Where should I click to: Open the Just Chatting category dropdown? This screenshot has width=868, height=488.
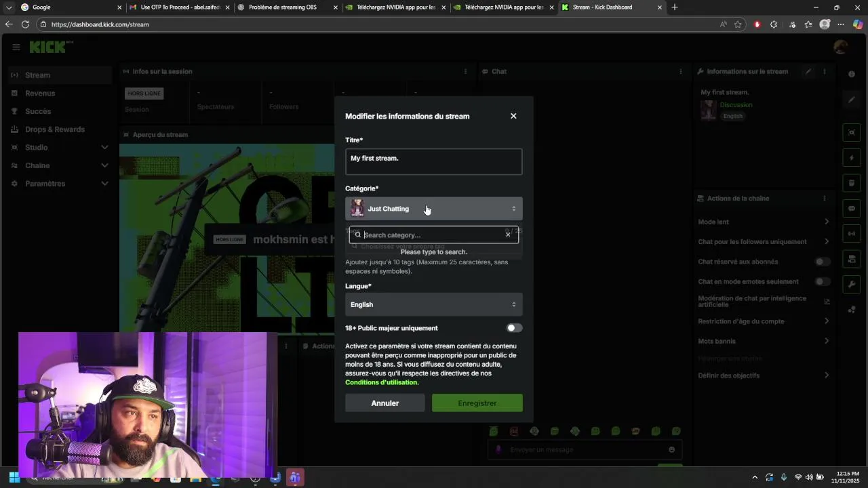click(434, 209)
